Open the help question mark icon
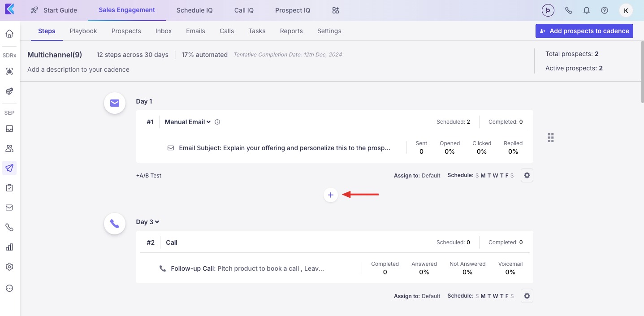Image resolution: width=644 pixels, height=316 pixels. pyautogui.click(x=605, y=10)
